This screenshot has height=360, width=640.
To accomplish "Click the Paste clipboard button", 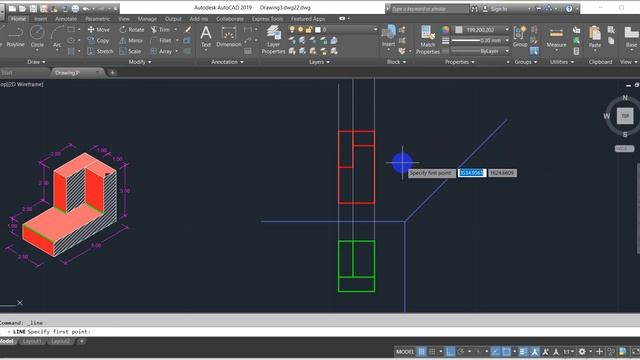I will pos(595,37).
